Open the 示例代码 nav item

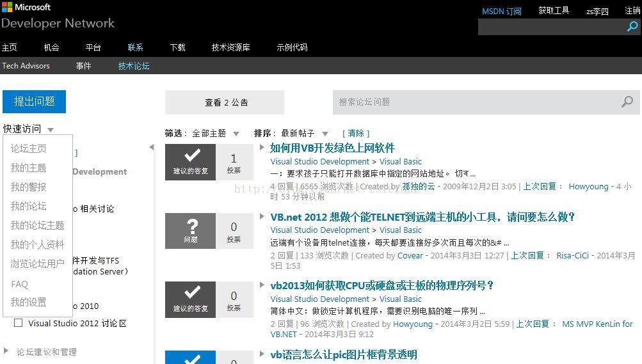(293, 47)
